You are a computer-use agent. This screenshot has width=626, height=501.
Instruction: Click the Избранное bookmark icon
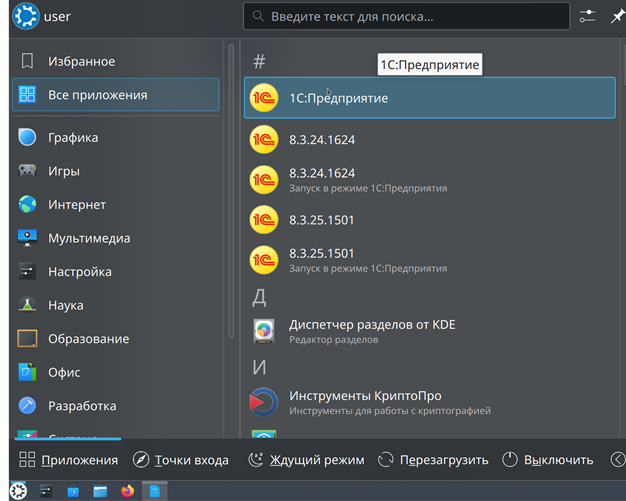coord(27,61)
